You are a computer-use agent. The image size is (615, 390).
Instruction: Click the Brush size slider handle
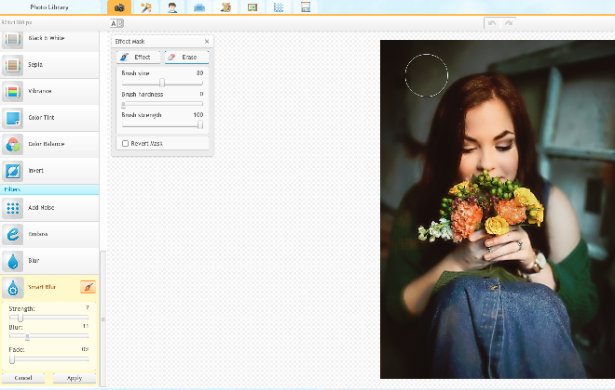click(x=162, y=83)
